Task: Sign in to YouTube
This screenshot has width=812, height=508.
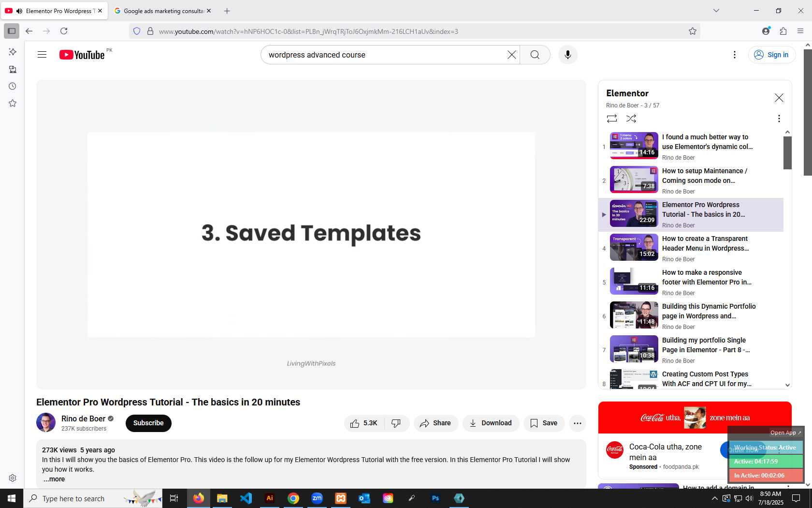Action: coord(771,55)
